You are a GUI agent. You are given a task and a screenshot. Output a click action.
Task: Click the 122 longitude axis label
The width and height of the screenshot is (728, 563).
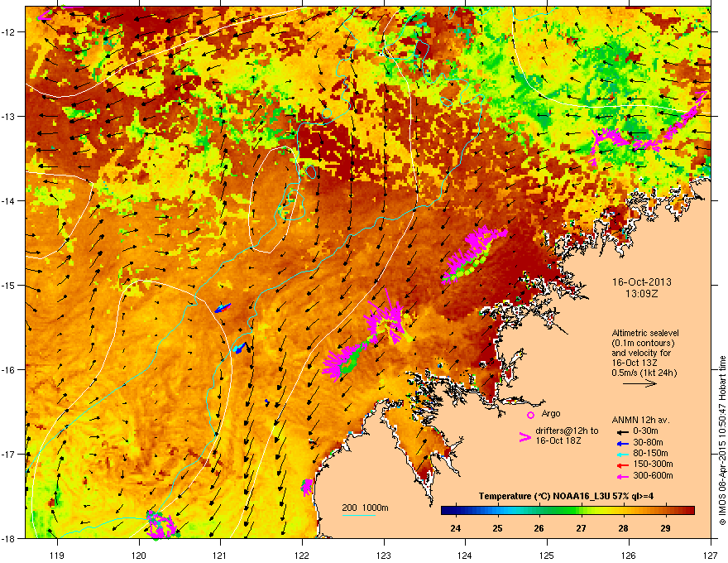coord(302,555)
